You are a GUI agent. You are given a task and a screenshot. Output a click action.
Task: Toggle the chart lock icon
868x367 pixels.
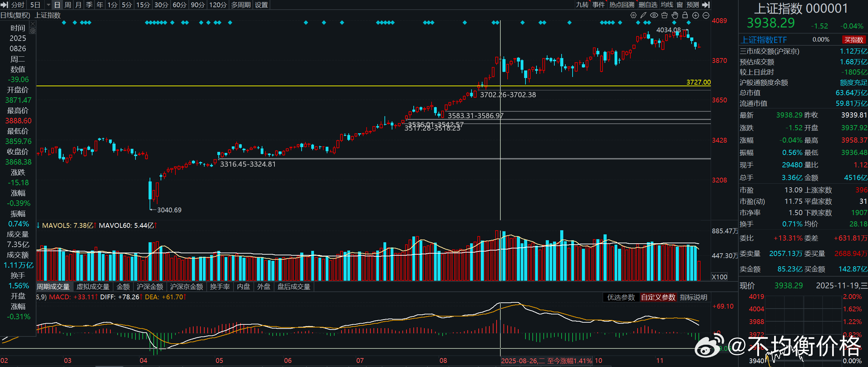[x=685, y=15]
